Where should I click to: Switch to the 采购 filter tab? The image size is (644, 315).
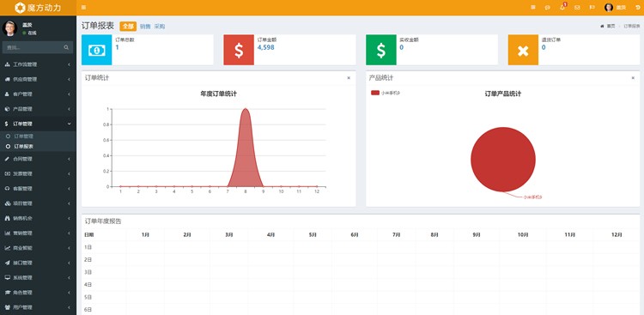point(160,27)
